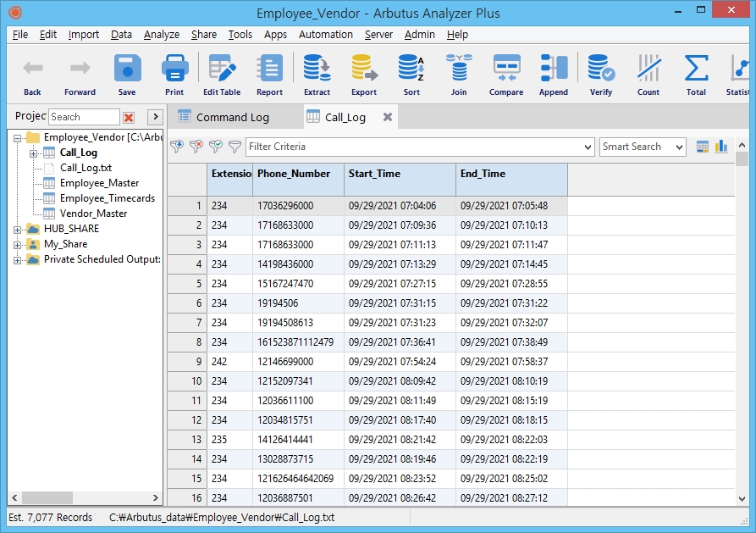This screenshot has width=756, height=533.
Task: Switch to chart view icon
Action: (x=721, y=147)
